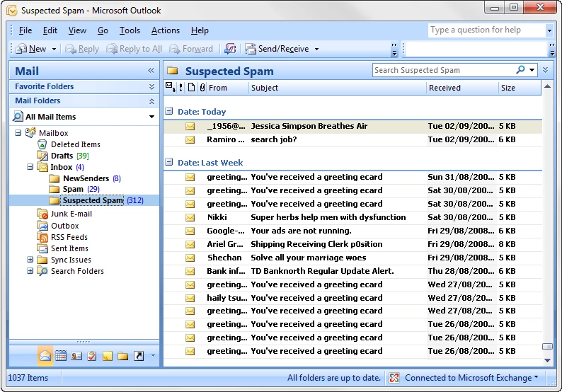Viewport: 562px width, 392px height.
Task: Click the message list scrollbar down arrow
Action: [x=547, y=360]
